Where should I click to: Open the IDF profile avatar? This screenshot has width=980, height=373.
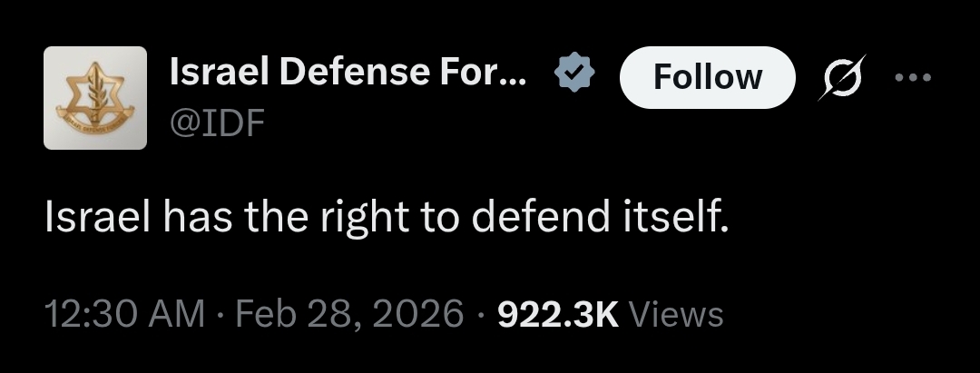coord(95,98)
